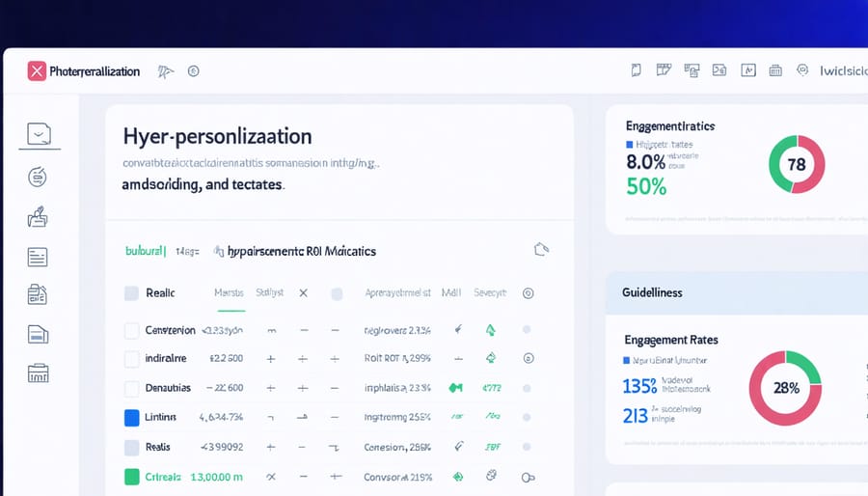Click the small circle icon beside app title
868x496 pixels.
(193, 70)
